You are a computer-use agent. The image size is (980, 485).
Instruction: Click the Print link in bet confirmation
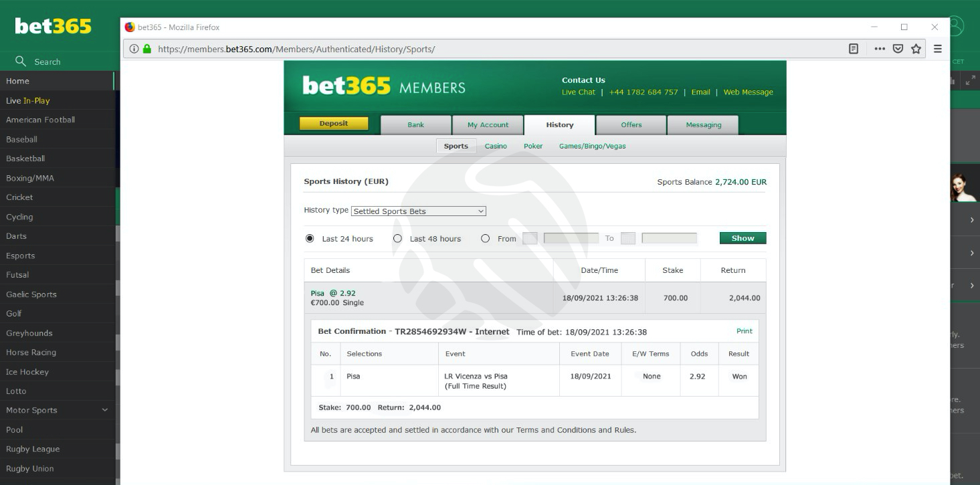point(744,331)
